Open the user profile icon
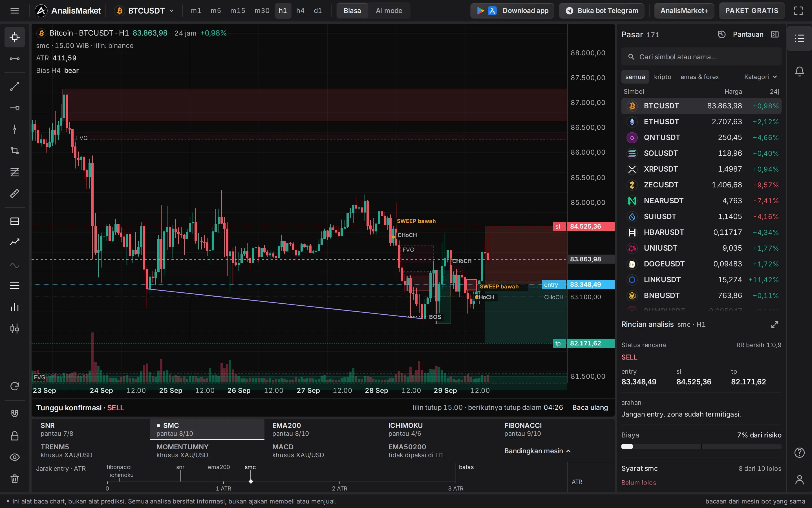Screen dimensions: 812x508 pyautogui.click(x=800, y=480)
